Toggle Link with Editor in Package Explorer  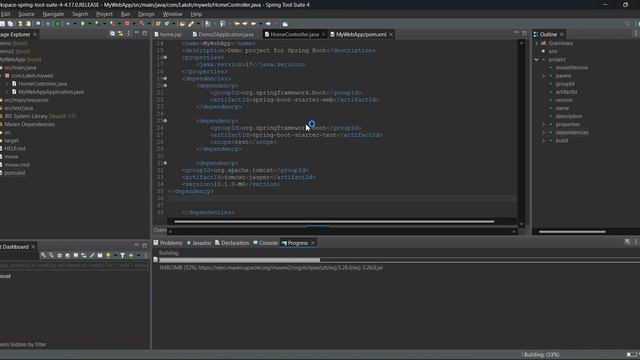point(120,33)
